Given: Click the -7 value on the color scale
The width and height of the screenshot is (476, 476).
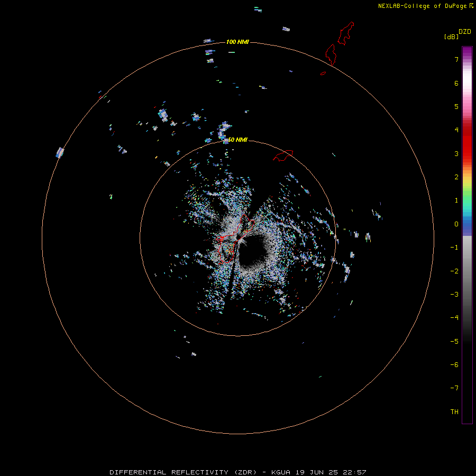Looking at the screenshot, I should (454, 388).
